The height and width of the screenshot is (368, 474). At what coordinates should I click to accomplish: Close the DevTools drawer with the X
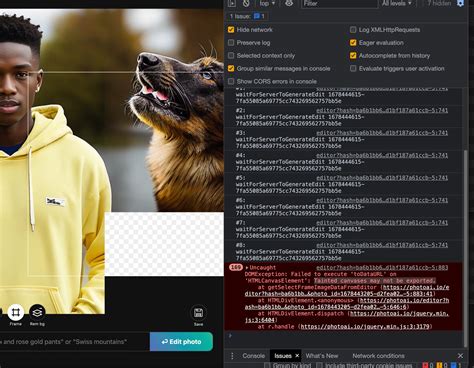(x=460, y=356)
